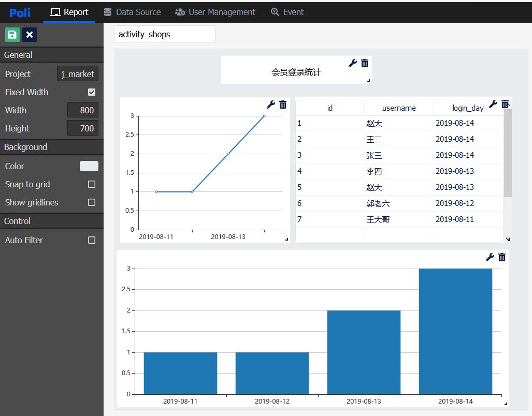The width and height of the screenshot is (532, 416).
Task: Click the table's vertical scrollbar
Action: point(508,153)
